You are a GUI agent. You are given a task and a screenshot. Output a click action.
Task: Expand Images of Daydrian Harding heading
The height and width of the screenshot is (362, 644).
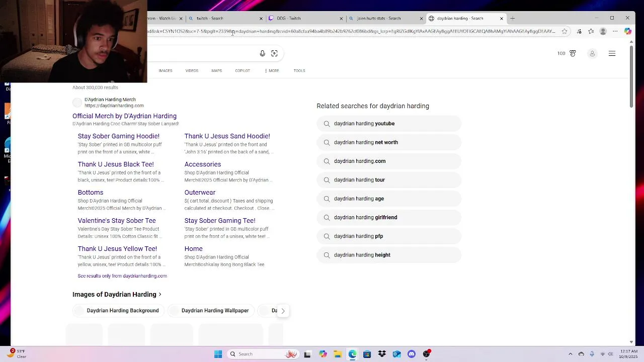(117, 295)
